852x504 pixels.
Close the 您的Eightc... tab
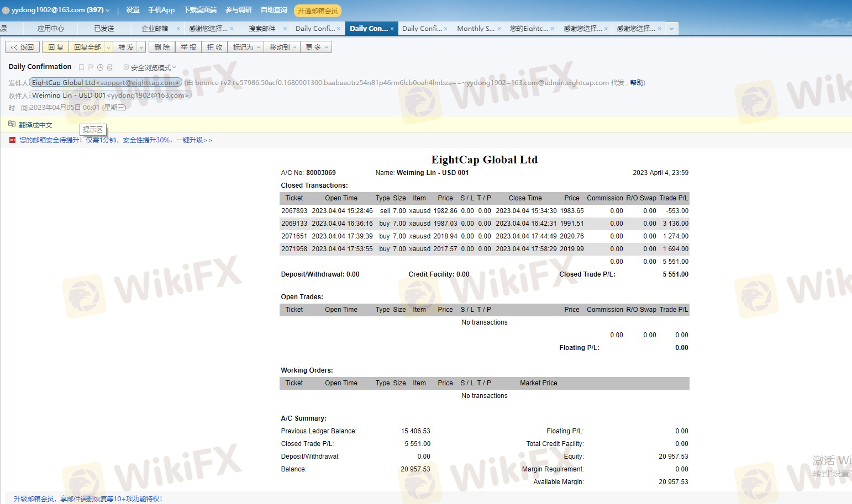coord(553,29)
